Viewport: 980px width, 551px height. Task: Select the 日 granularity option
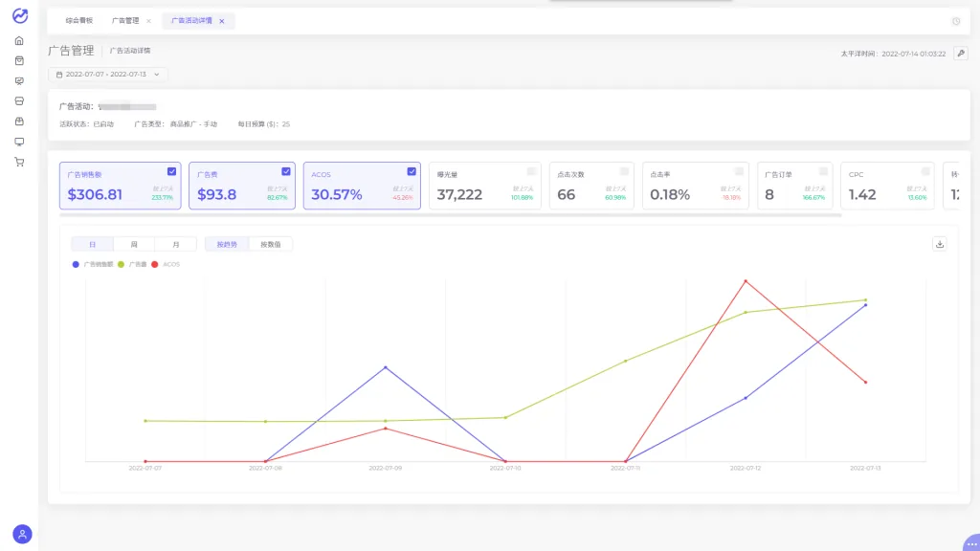92,244
